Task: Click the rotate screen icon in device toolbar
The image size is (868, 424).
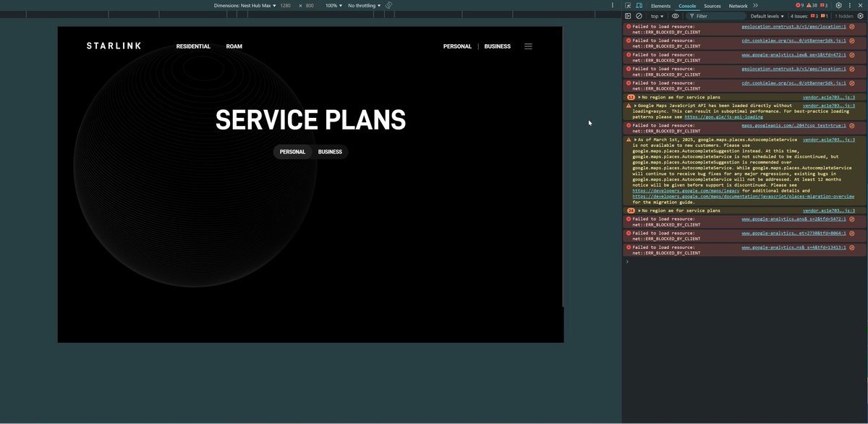Action: click(388, 5)
